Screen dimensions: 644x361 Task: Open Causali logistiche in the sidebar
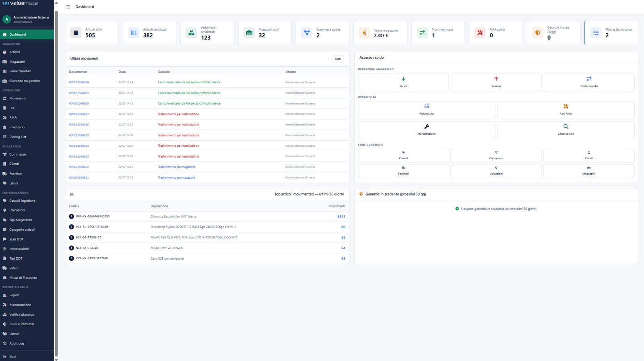[x=27, y=201]
